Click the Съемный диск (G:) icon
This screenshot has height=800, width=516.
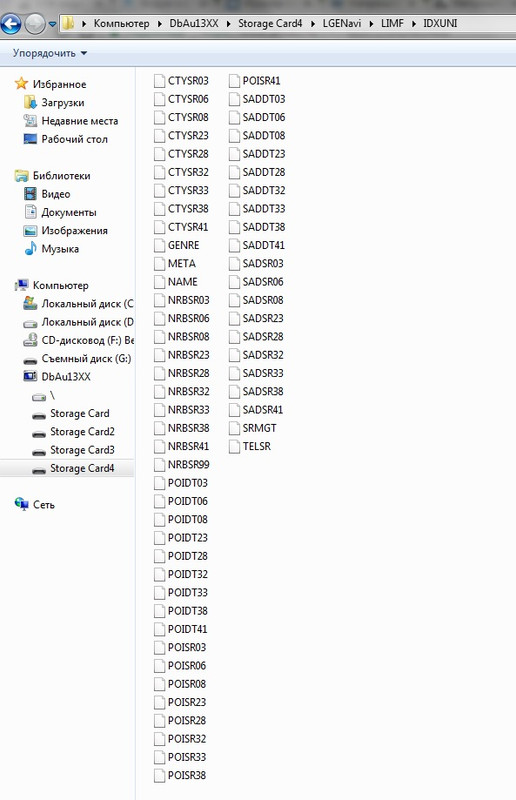(30, 360)
